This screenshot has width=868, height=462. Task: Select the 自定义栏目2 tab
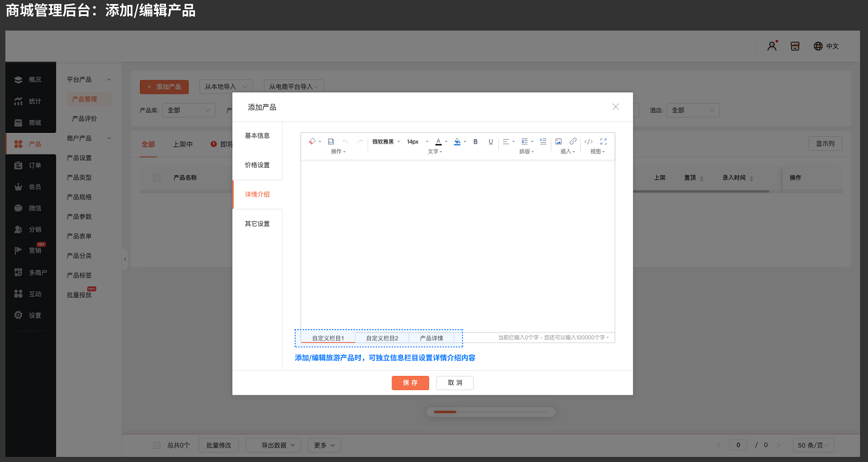382,338
